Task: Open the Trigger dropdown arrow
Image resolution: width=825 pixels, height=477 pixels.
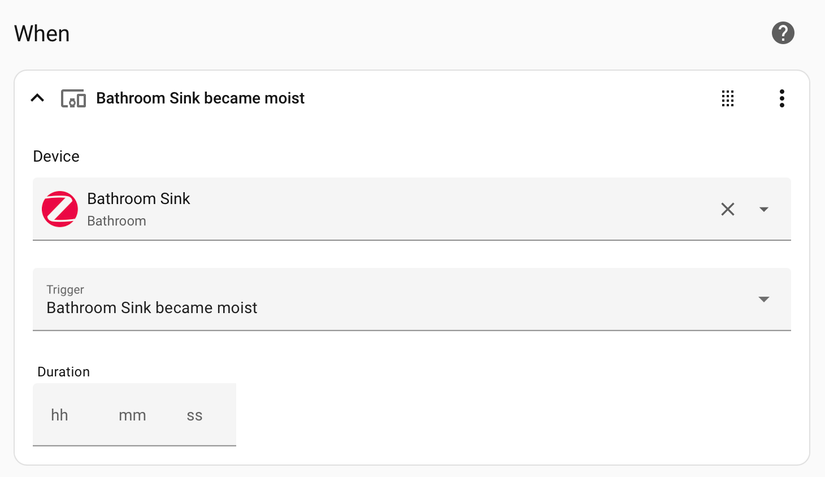Action: point(764,299)
